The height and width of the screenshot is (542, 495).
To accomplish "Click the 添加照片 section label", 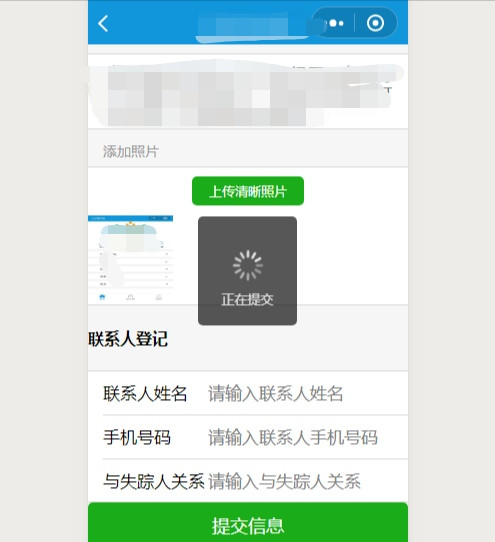I will 131,151.
